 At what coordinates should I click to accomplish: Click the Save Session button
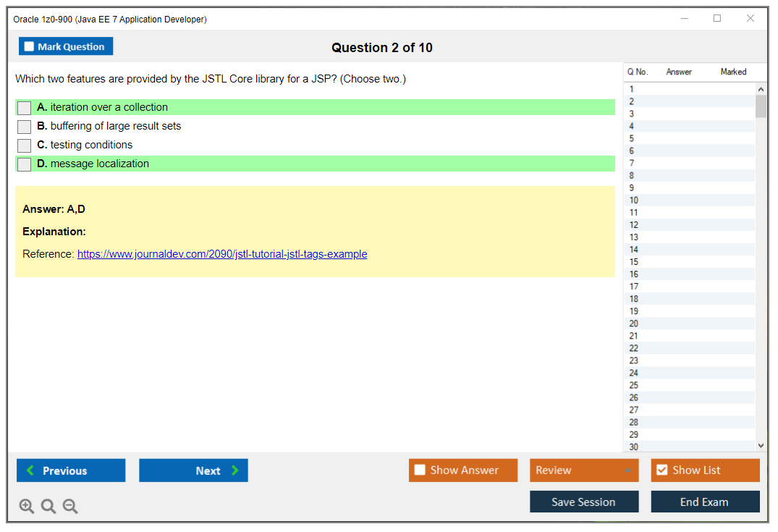(584, 501)
